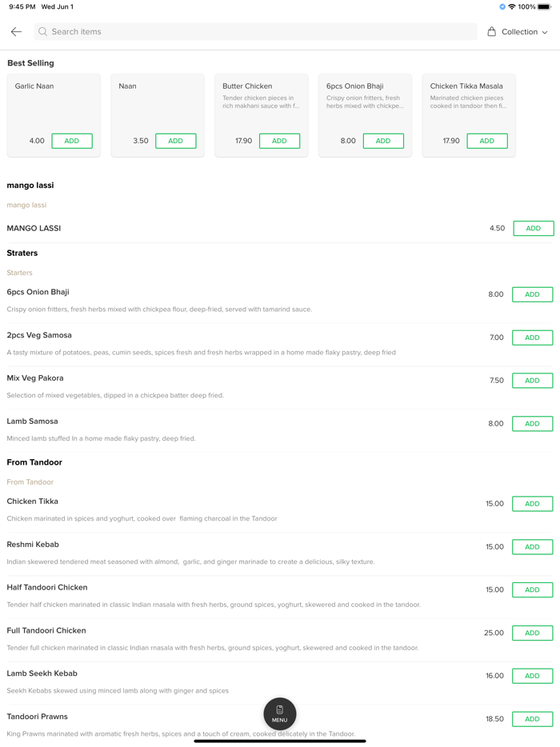Tap the battery icon in status bar
This screenshot has height=747, width=560.
tap(545, 7)
